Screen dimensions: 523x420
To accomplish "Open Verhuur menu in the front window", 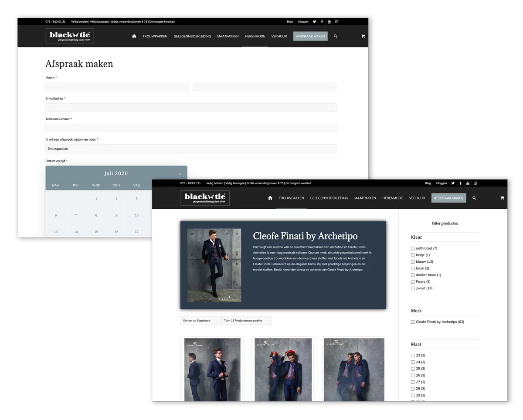I will tap(417, 198).
